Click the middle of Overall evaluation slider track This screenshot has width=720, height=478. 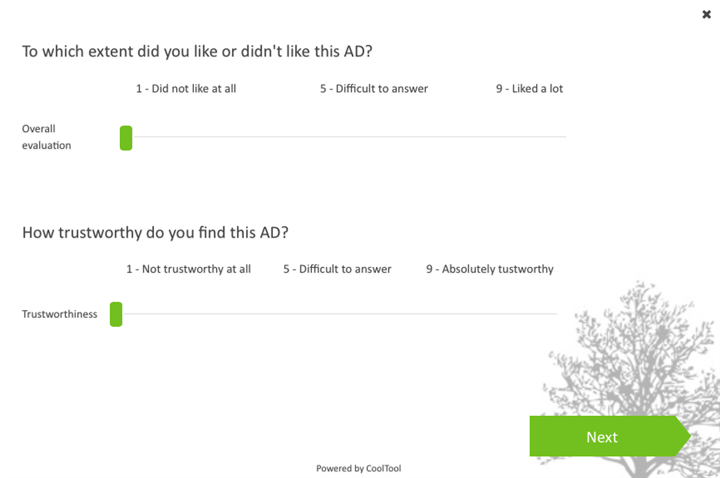click(x=346, y=137)
